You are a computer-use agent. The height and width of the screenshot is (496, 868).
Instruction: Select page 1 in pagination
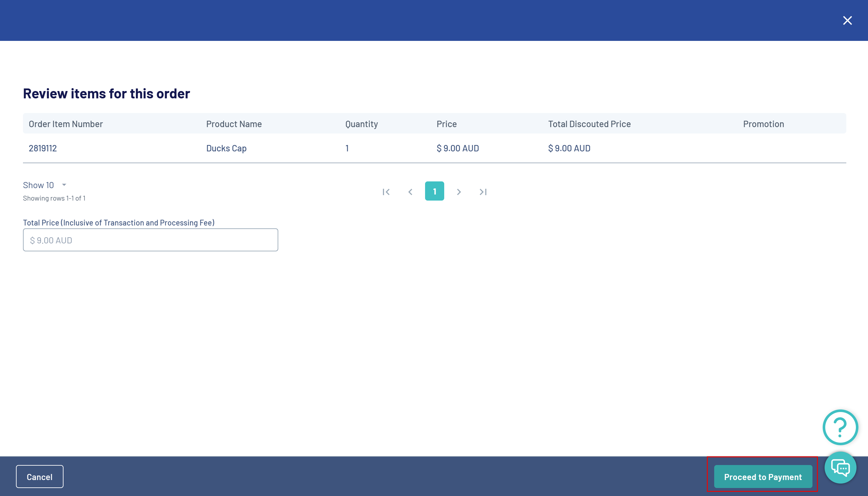point(434,191)
